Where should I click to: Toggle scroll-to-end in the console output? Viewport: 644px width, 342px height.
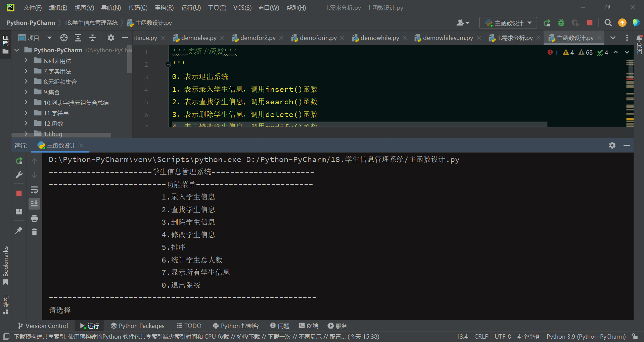(x=35, y=203)
